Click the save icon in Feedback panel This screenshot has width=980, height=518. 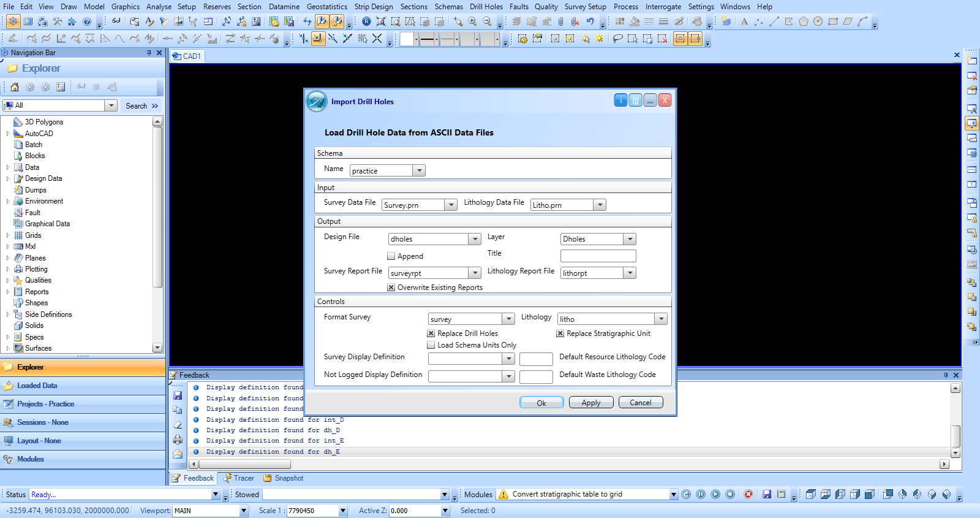[178, 395]
